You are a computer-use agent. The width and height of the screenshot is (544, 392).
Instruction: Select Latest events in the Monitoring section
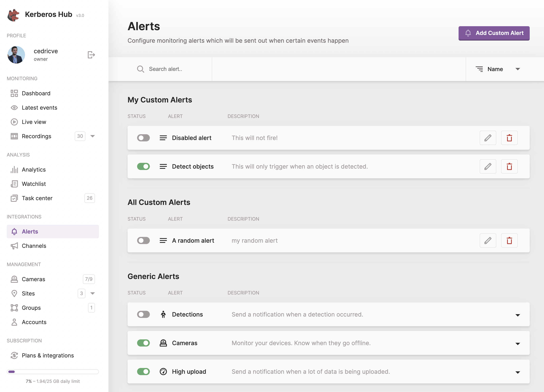(39, 107)
